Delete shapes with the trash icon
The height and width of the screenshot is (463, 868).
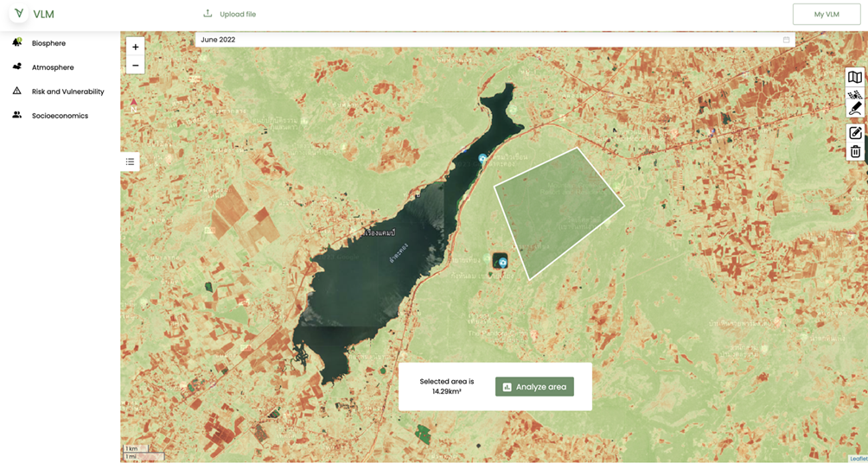855,151
